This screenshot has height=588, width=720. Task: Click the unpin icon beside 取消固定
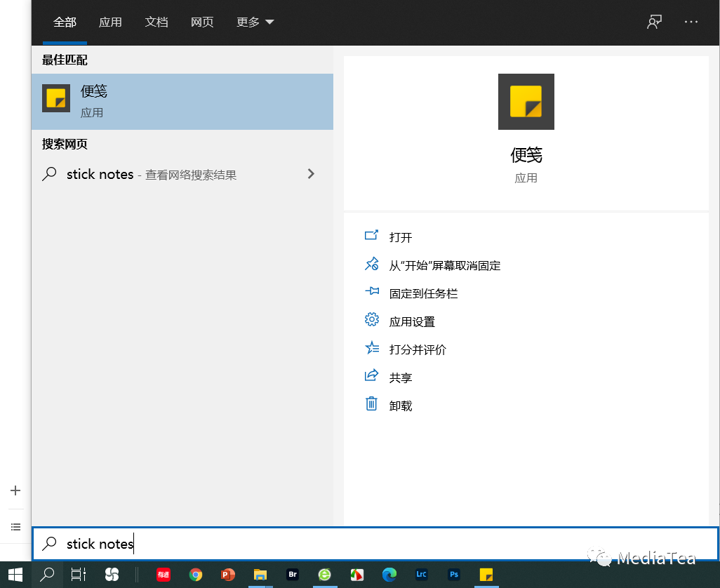coord(371,263)
